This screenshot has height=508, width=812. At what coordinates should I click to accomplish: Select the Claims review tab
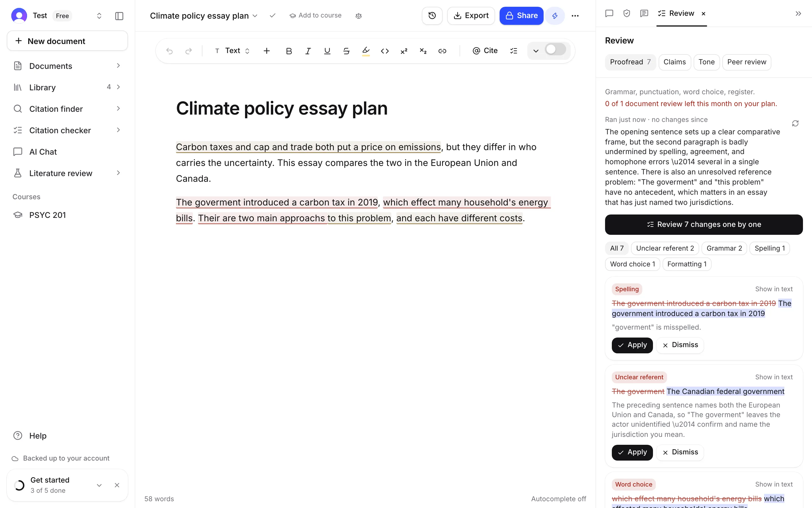[x=674, y=62]
